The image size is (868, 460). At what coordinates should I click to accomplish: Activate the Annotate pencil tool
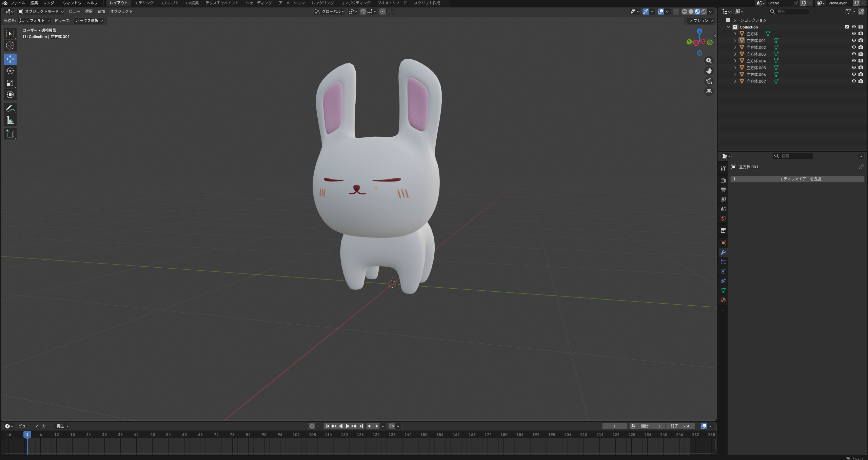(x=10, y=109)
